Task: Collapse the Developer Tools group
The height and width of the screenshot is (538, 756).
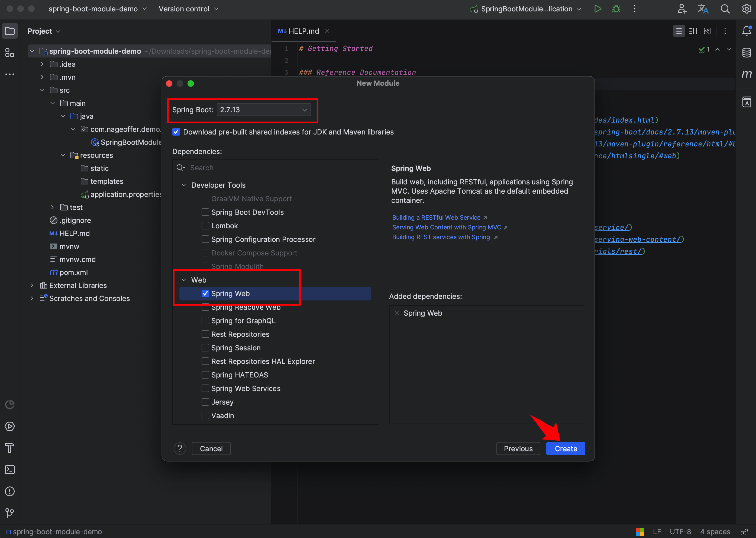Action: tap(184, 185)
